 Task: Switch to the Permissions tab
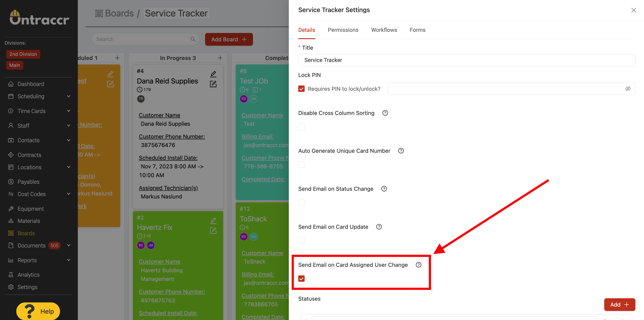click(343, 30)
